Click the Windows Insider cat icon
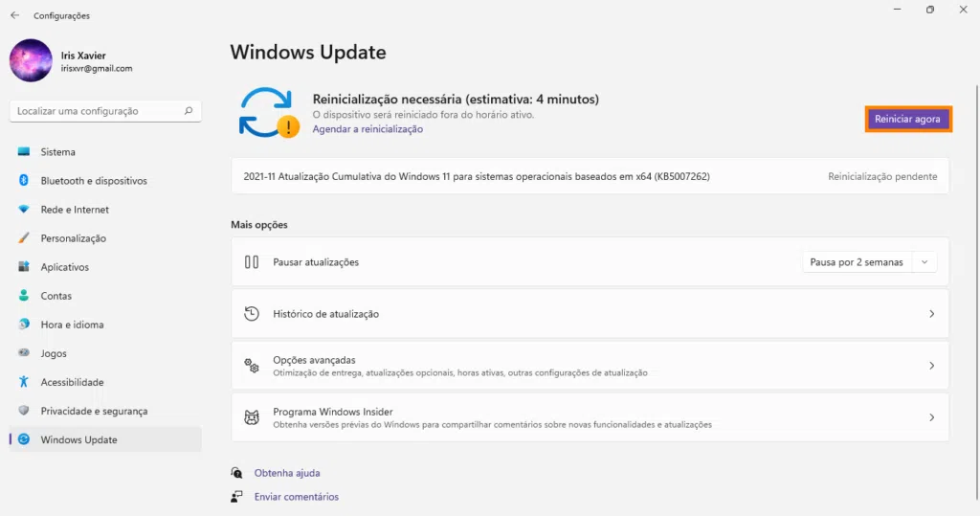Image resolution: width=980 pixels, height=516 pixels. (x=252, y=417)
